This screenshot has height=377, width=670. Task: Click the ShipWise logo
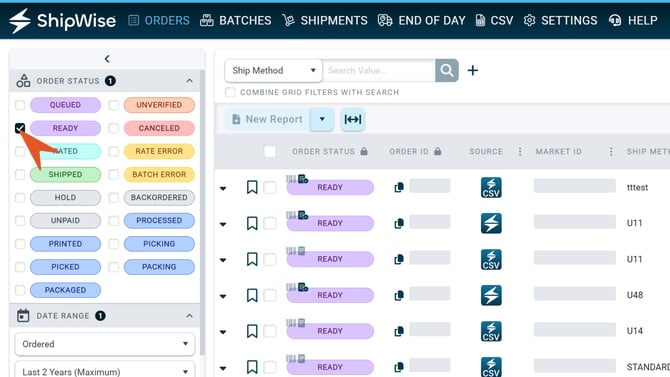point(62,21)
